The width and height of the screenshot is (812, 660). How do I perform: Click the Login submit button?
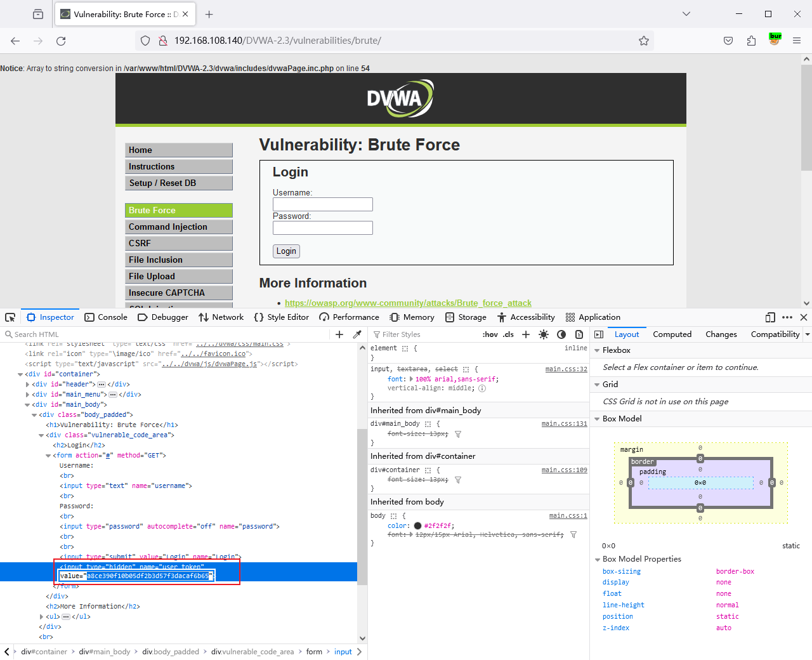286,251
